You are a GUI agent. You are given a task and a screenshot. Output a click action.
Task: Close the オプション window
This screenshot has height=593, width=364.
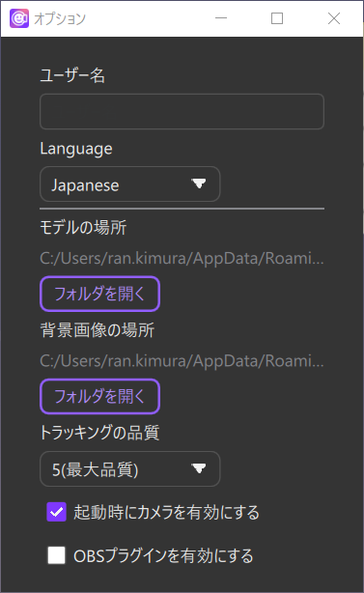point(334,18)
